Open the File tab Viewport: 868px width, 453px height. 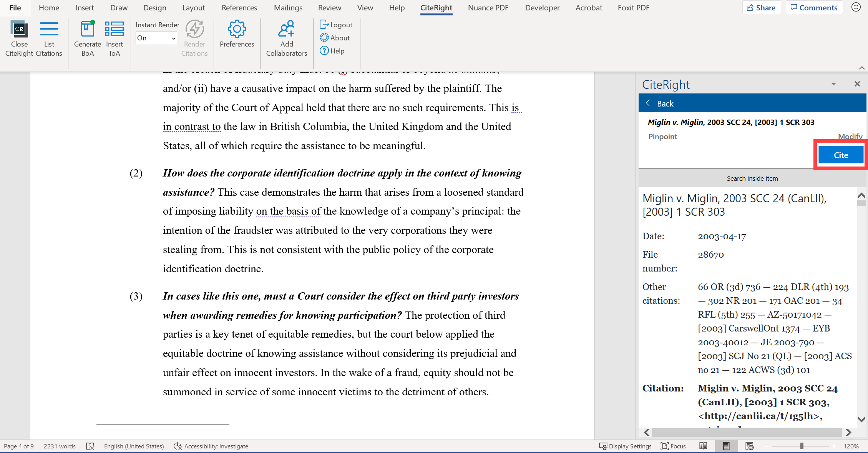[15, 8]
